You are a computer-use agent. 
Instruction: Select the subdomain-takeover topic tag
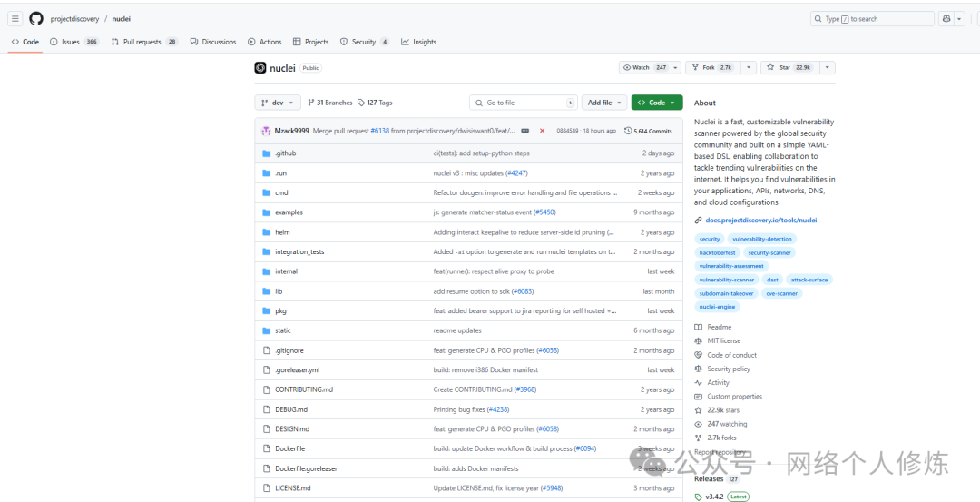727,293
